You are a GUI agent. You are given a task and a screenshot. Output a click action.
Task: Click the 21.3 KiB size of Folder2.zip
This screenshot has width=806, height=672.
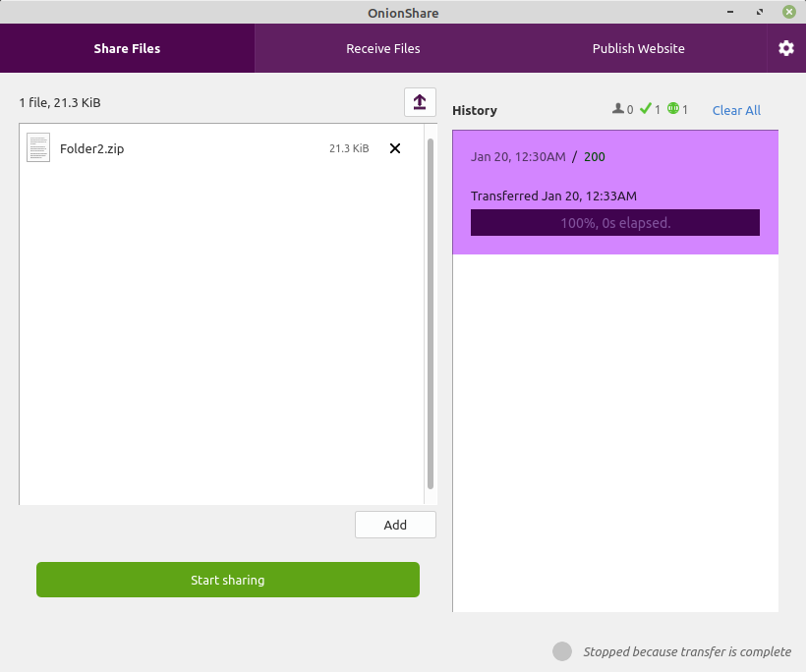coord(349,148)
